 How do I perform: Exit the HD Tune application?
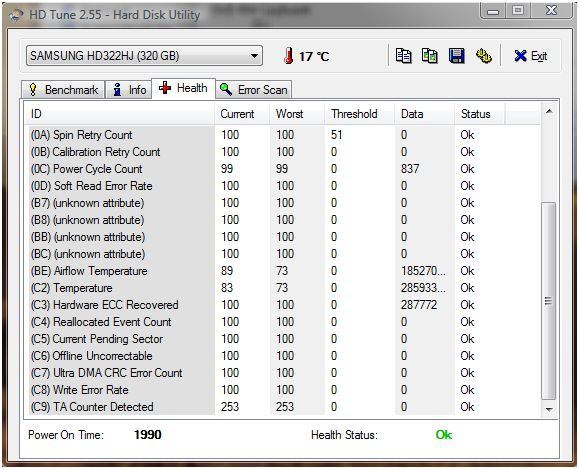click(x=530, y=56)
